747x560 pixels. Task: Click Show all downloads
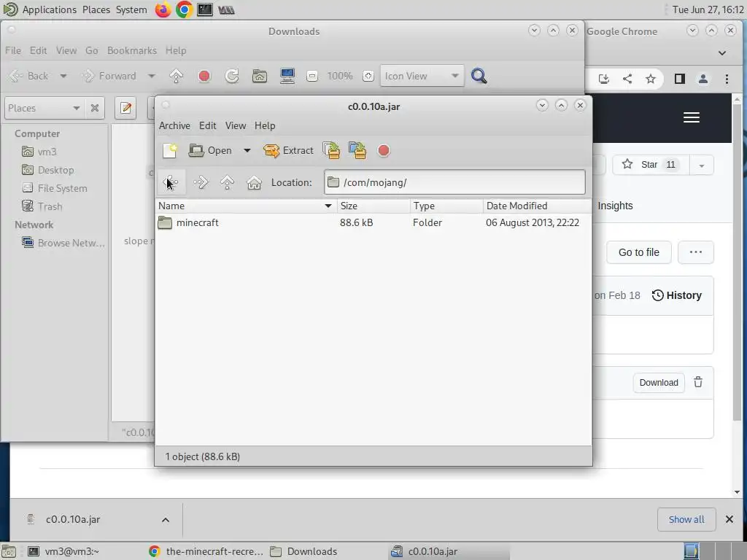[x=686, y=519]
